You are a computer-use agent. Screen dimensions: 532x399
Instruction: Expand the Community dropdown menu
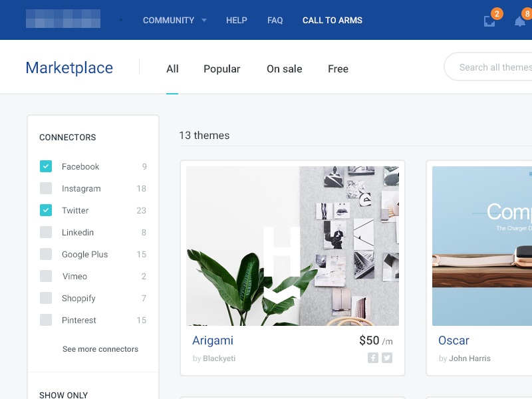pos(174,21)
